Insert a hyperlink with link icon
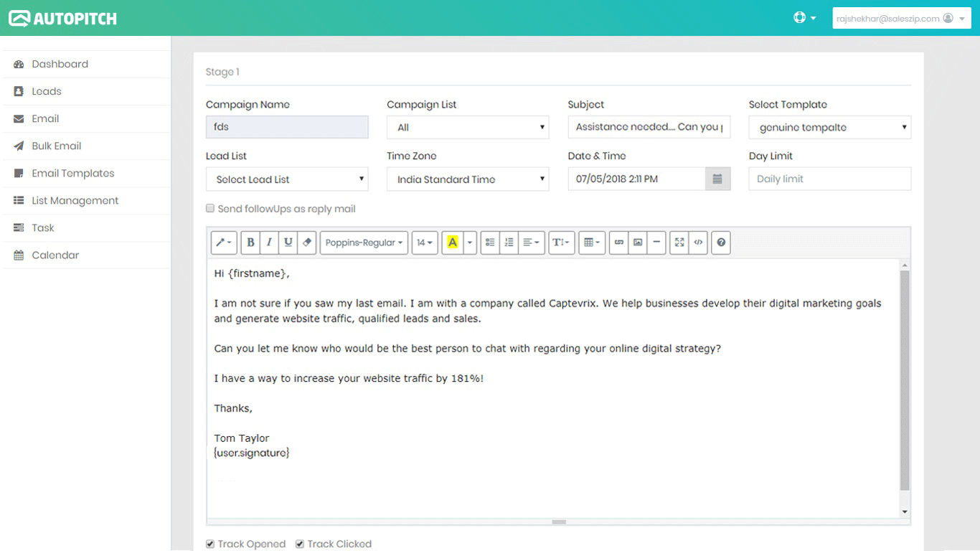The image size is (980, 551). pos(619,242)
